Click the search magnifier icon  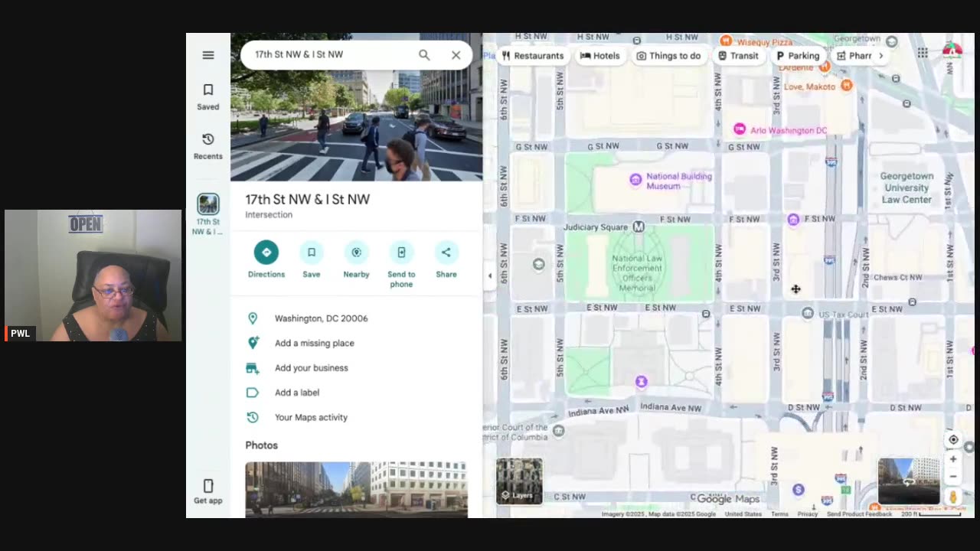pyautogui.click(x=424, y=55)
